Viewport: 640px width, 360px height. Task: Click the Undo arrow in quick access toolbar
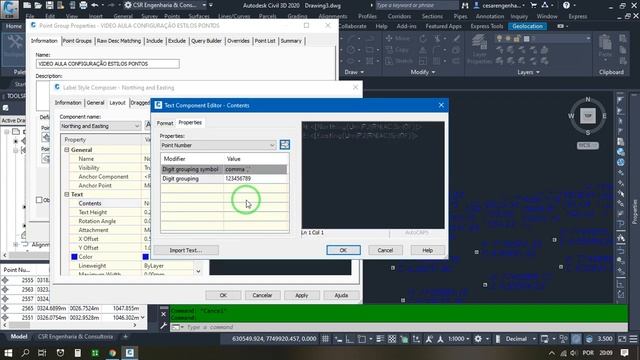click(x=95, y=5)
